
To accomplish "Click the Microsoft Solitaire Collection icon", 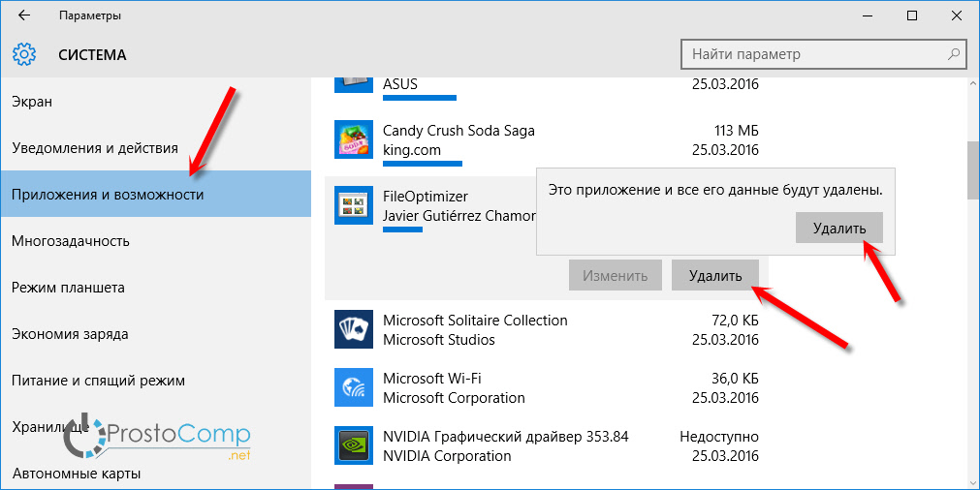I will 353,329.
